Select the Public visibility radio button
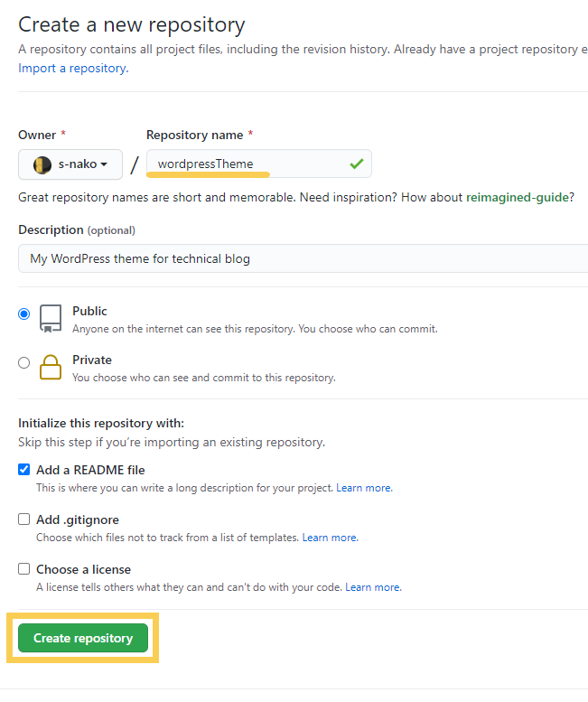The width and height of the screenshot is (588, 702). [24, 314]
